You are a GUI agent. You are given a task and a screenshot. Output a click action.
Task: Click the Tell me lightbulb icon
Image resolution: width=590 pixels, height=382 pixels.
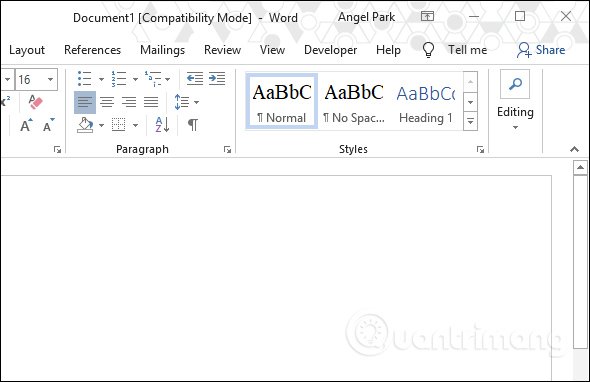428,50
